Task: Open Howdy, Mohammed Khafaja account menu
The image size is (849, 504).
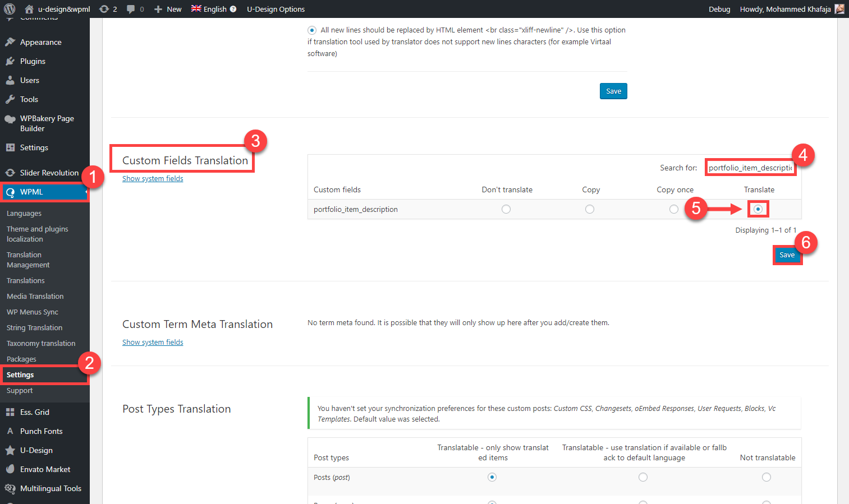Action: (x=785, y=9)
